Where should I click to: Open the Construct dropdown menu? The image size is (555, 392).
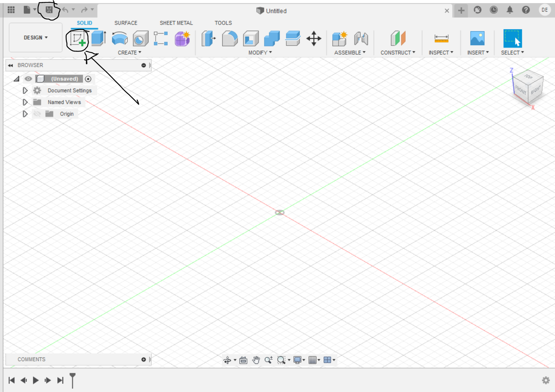pos(398,53)
